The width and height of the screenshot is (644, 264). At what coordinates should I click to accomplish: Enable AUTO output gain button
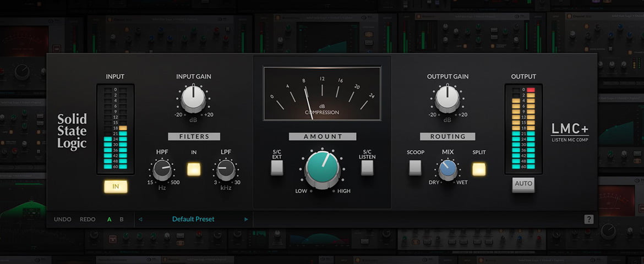(x=523, y=184)
